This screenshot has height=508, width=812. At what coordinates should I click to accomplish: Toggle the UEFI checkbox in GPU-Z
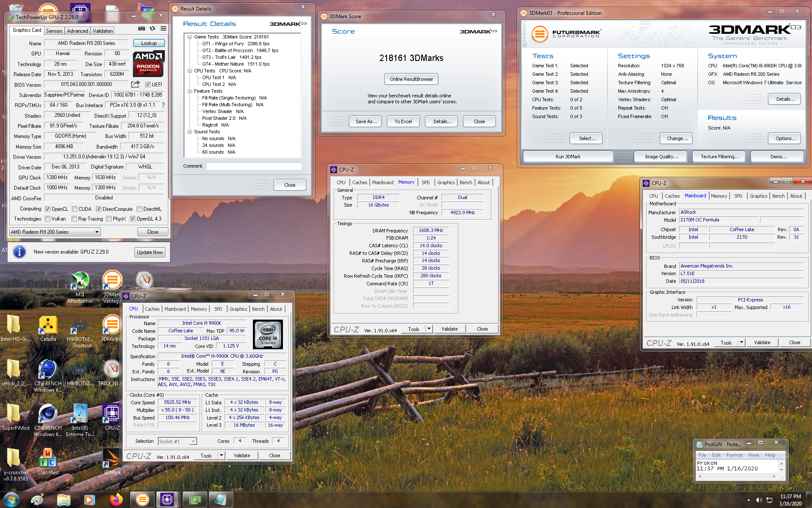pos(148,84)
